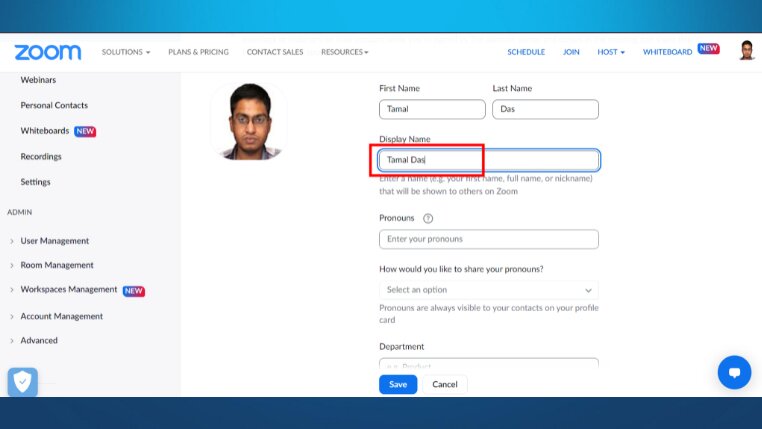762x429 pixels.
Task: Click the First Name field
Action: pos(432,109)
